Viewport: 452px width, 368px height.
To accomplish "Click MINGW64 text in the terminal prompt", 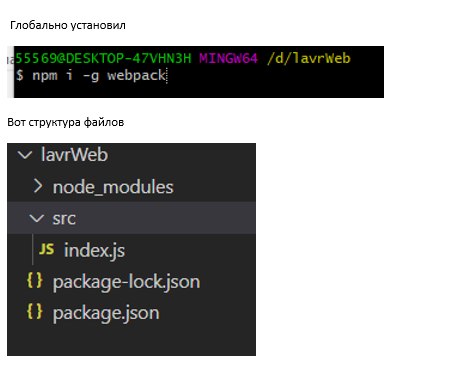I will point(229,58).
